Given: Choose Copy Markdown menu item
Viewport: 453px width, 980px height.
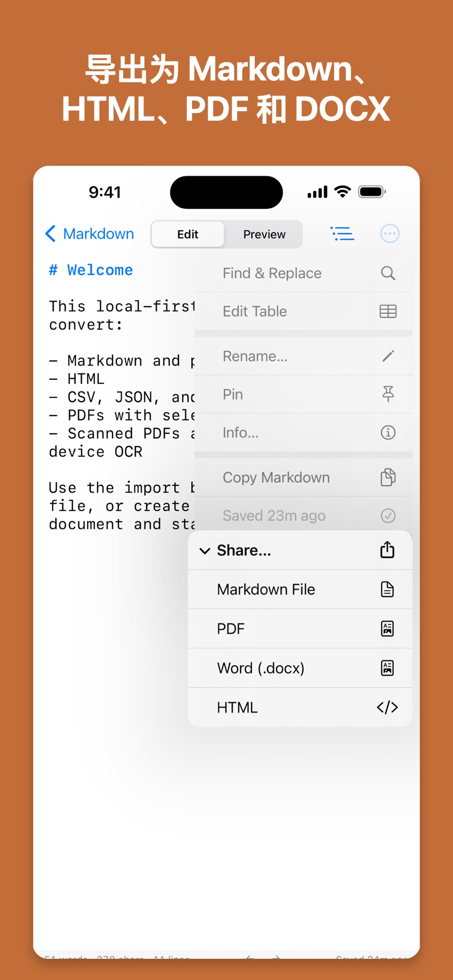Looking at the screenshot, I should click(303, 477).
